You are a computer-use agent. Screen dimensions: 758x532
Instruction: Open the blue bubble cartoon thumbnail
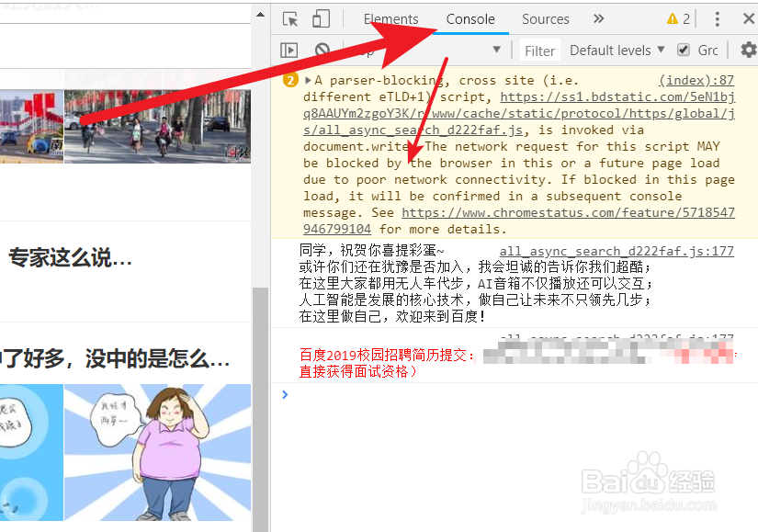(31, 452)
